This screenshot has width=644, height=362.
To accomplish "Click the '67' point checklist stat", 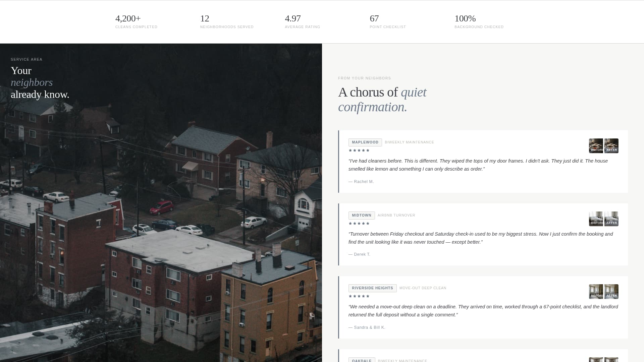I will pyautogui.click(x=374, y=18).
